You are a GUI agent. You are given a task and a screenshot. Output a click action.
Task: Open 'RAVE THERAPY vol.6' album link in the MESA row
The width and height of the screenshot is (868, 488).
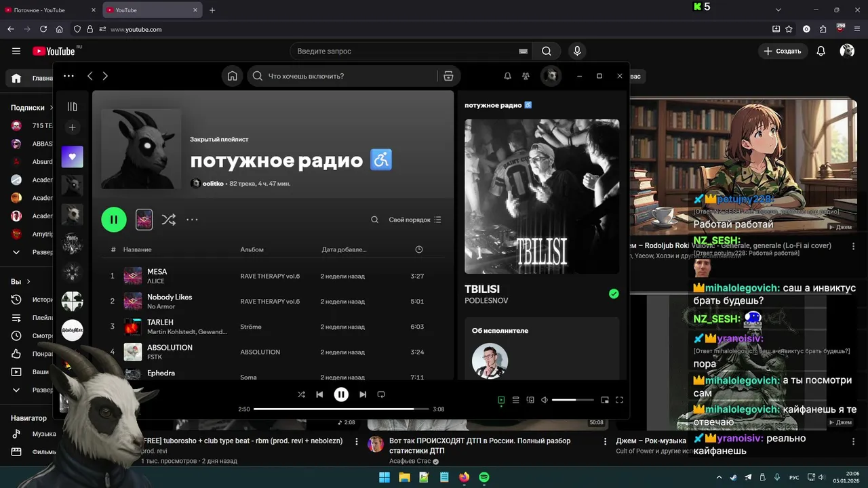(270, 276)
